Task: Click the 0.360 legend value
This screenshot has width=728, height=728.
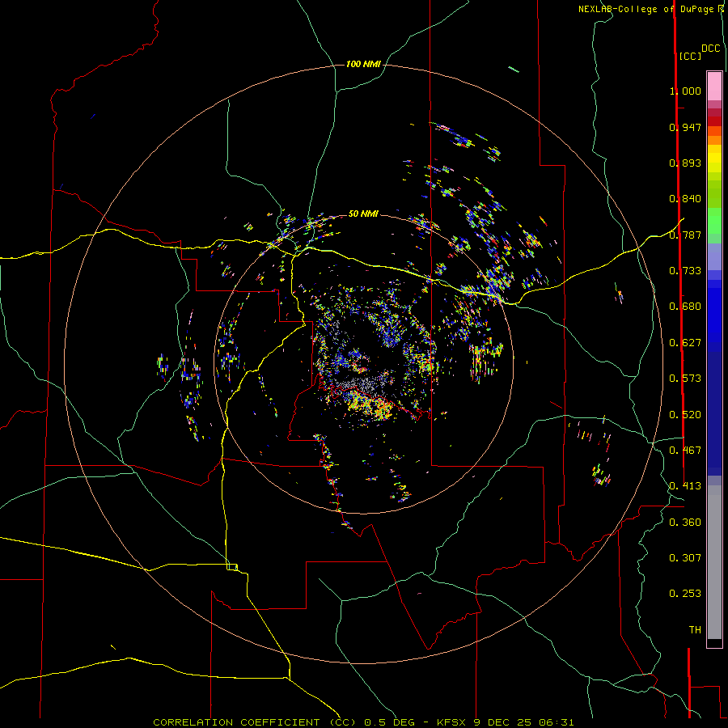Action: coord(685,523)
